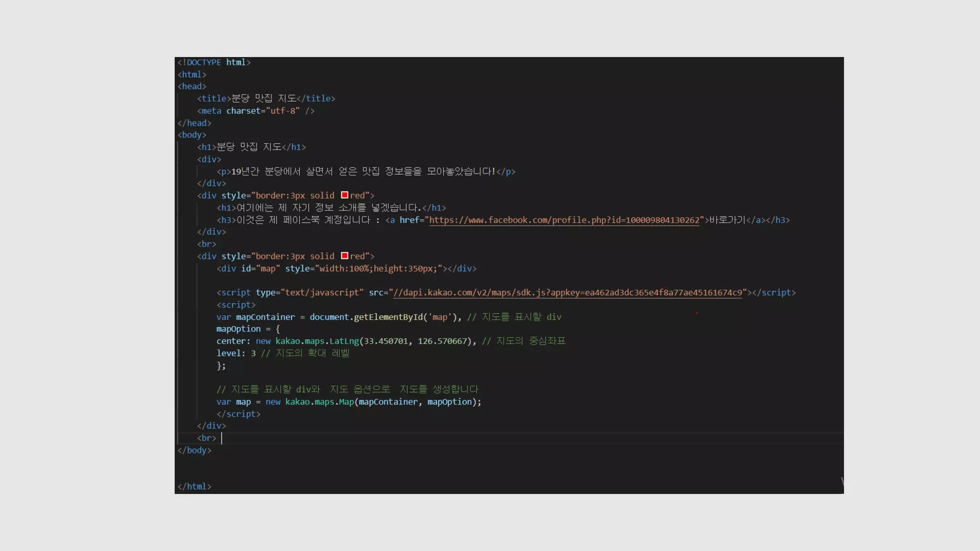Open the Kakao maps SDK script URL
The width and height of the screenshot is (980, 551).
point(567,293)
